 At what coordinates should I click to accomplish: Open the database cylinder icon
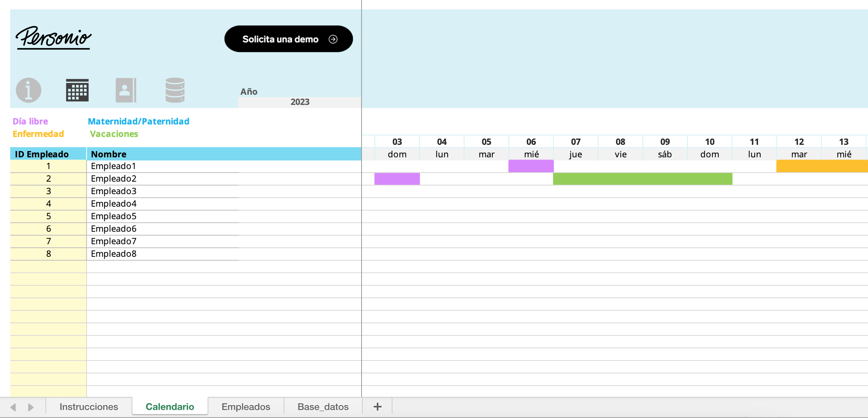tap(175, 90)
